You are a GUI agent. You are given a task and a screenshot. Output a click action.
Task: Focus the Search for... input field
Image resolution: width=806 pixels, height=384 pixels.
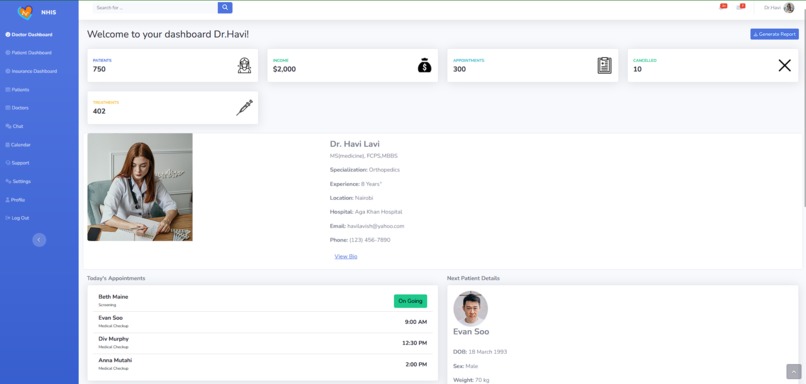[155, 8]
